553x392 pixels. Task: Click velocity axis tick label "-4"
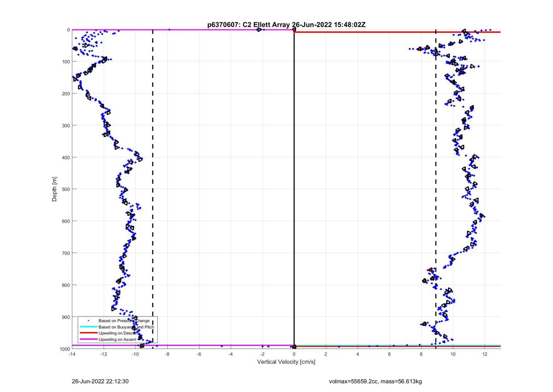(230, 354)
